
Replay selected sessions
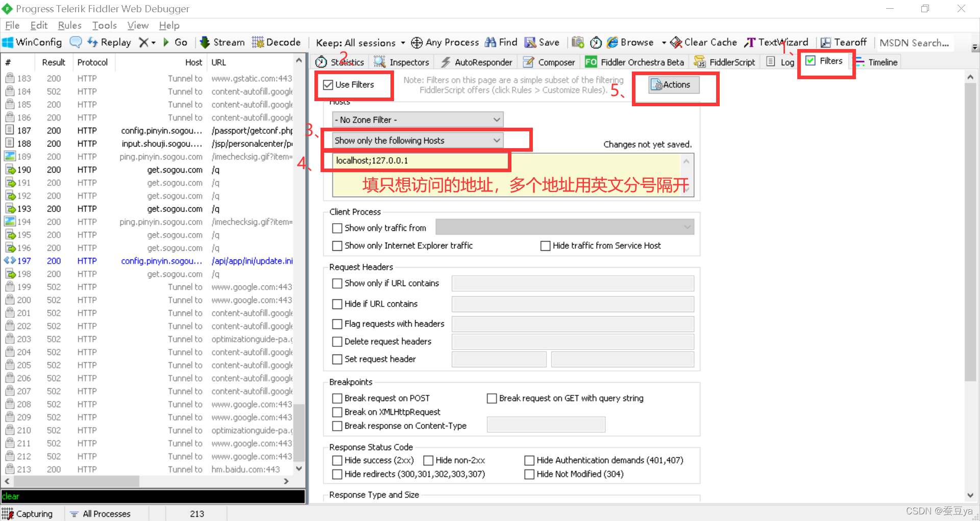[x=109, y=42]
